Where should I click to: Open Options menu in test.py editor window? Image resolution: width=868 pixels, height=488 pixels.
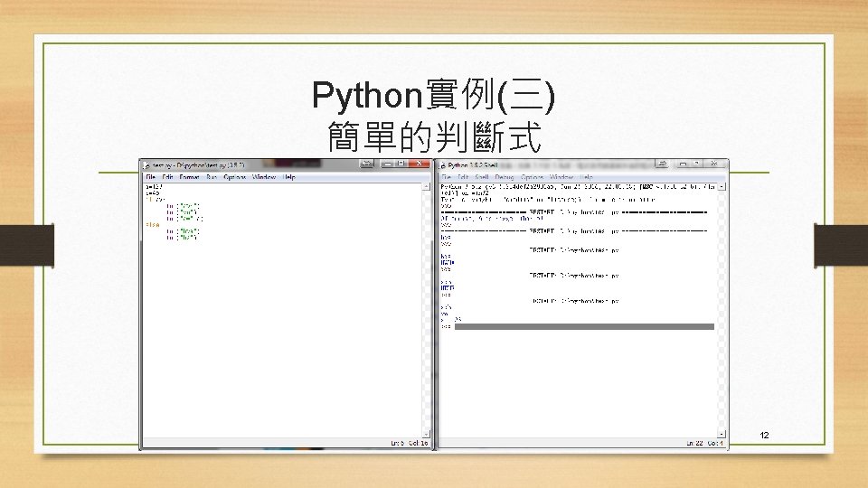pos(235,177)
